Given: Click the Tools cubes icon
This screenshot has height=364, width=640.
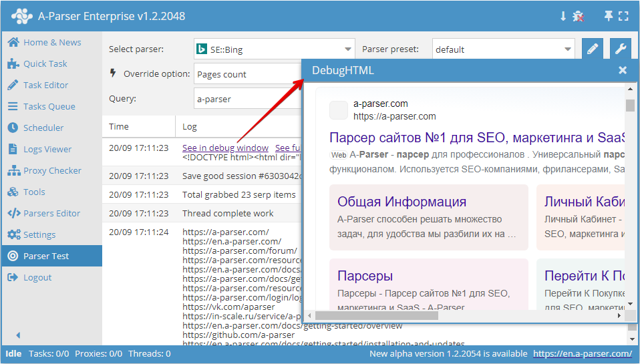Looking at the screenshot, I should coord(13,192).
